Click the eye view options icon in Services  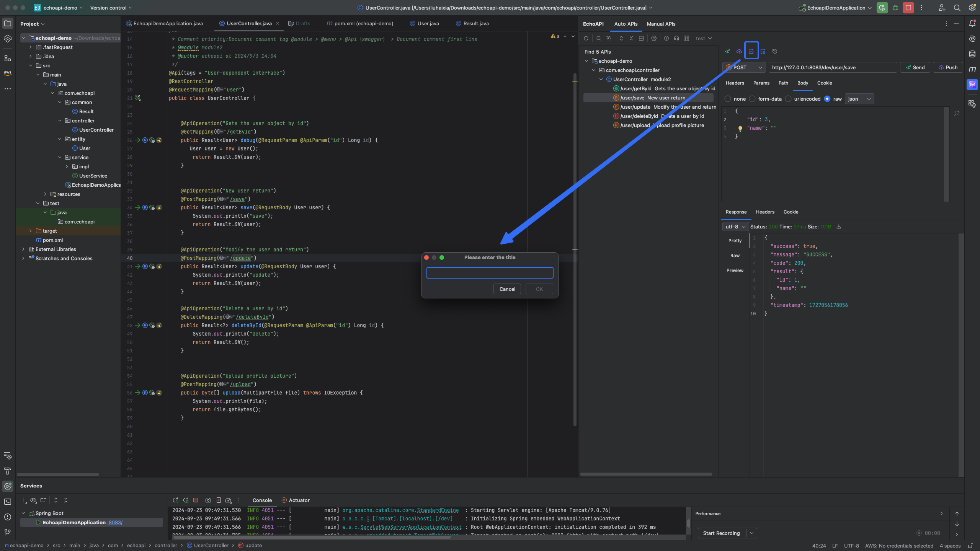point(33,500)
